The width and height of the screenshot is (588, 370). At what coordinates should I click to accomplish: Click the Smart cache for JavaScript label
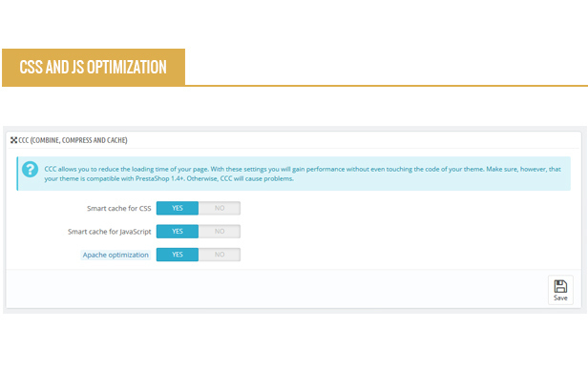coord(109,232)
